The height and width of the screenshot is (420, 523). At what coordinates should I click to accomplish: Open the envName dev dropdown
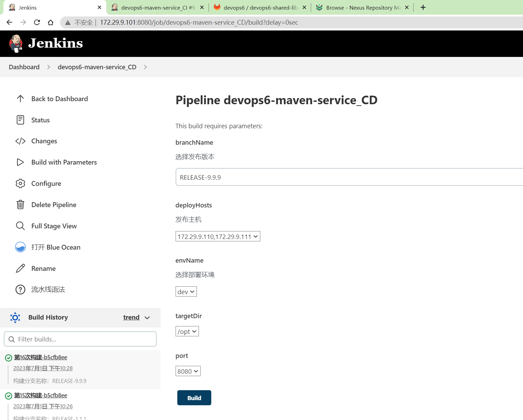click(x=186, y=291)
